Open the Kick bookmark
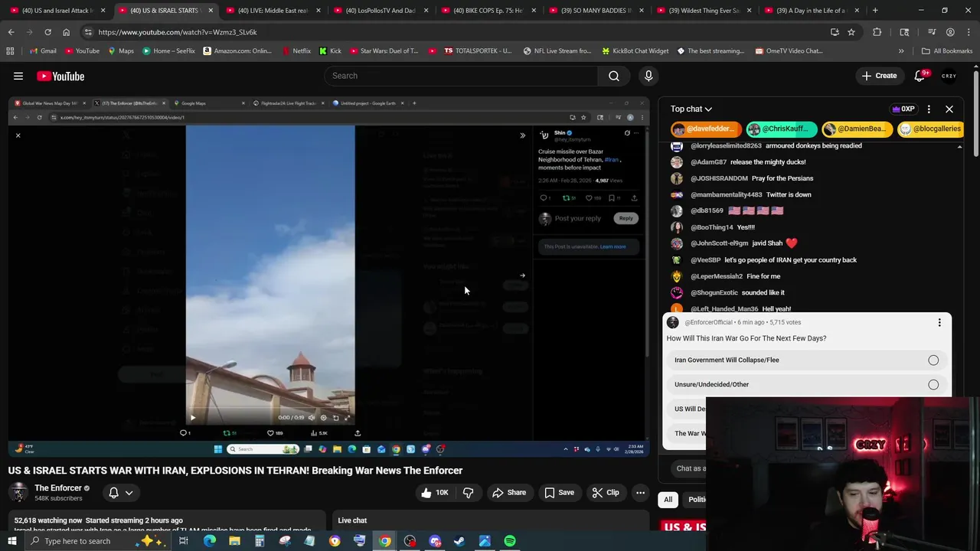This screenshot has width=980, height=551. click(x=330, y=51)
